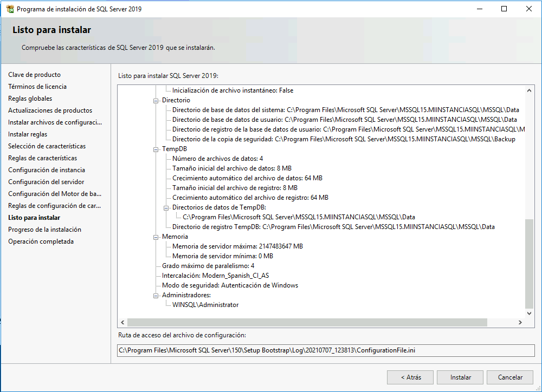The height and width of the screenshot is (392, 542).
Task: Click the SQL Server setup title bar icon
Action: pyautogui.click(x=10, y=9)
